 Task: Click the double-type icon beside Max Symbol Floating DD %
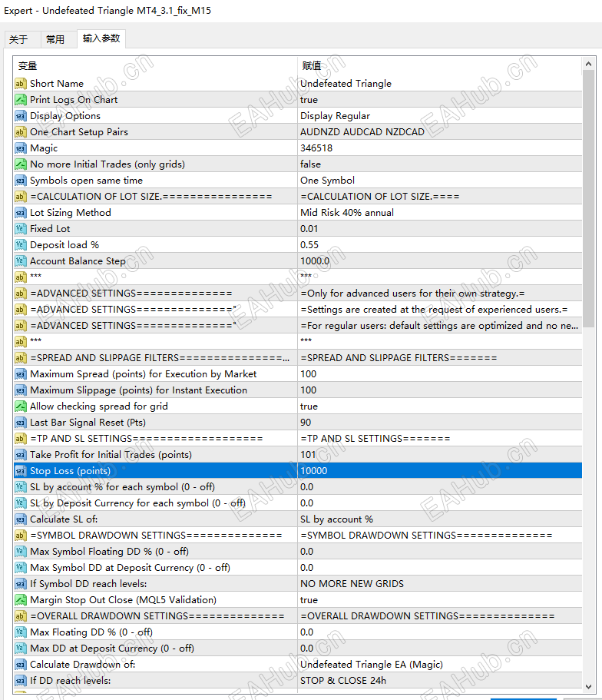[x=21, y=552]
